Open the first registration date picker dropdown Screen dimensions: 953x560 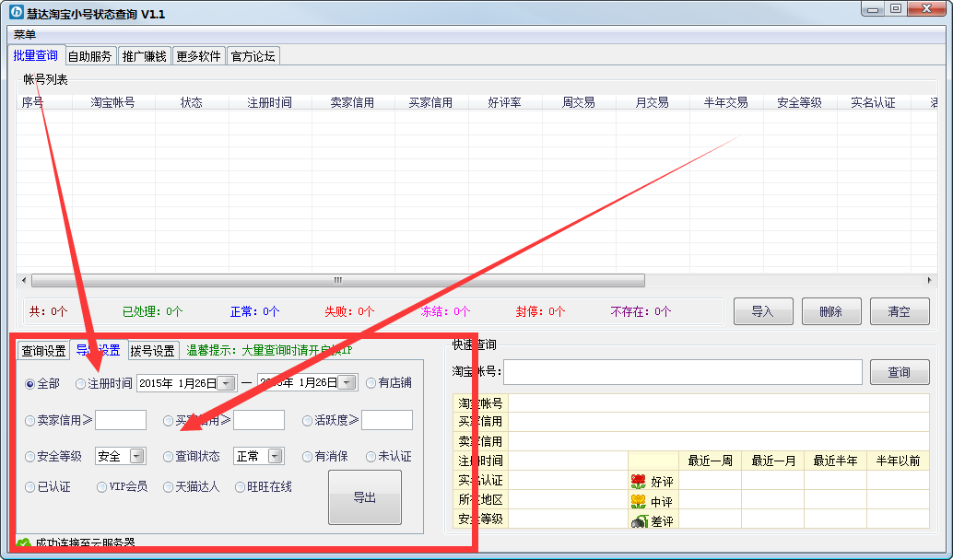pyautogui.click(x=227, y=383)
